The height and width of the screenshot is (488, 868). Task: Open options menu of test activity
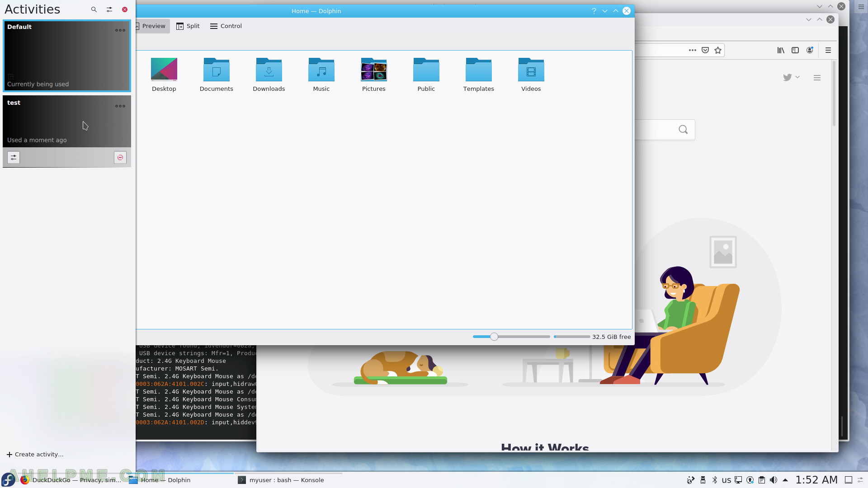pos(120,106)
